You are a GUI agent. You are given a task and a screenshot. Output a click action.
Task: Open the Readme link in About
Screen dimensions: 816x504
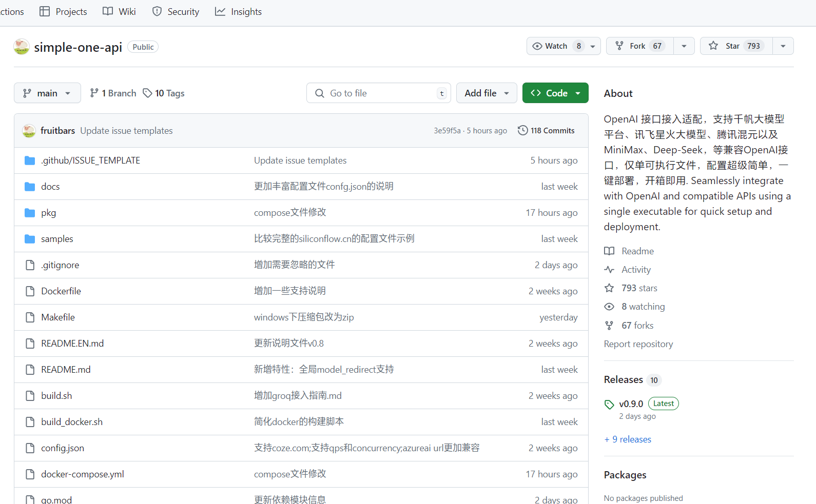coord(637,251)
